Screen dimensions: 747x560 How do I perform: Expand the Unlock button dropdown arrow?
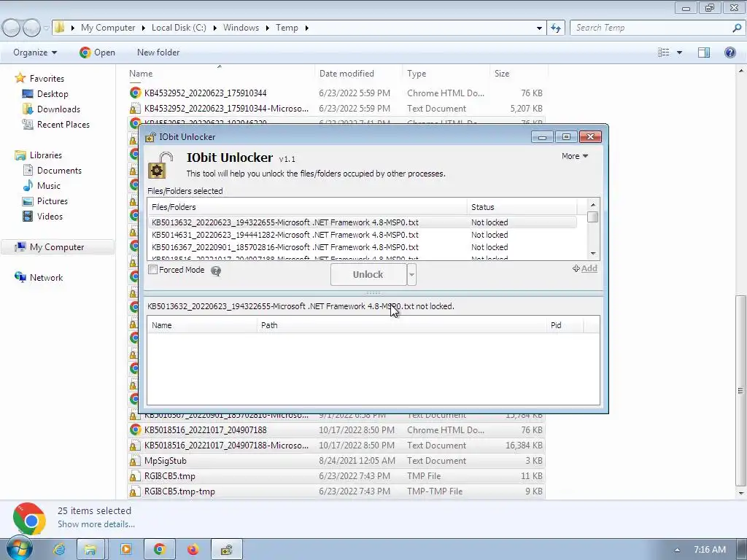(x=411, y=275)
